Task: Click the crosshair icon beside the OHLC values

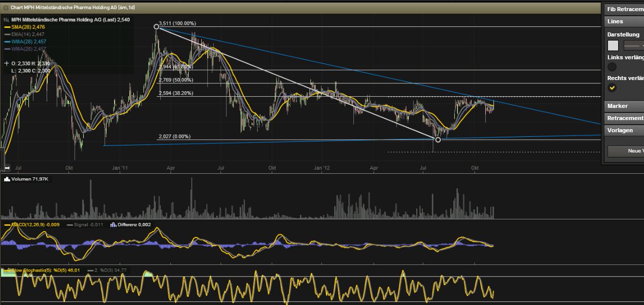Action: pos(7,63)
